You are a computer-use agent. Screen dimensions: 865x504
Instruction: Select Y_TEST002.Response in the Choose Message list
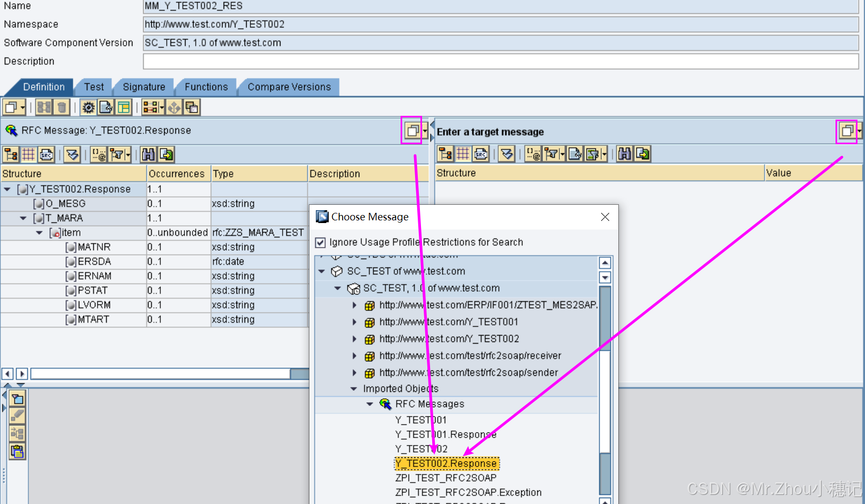pyautogui.click(x=447, y=463)
